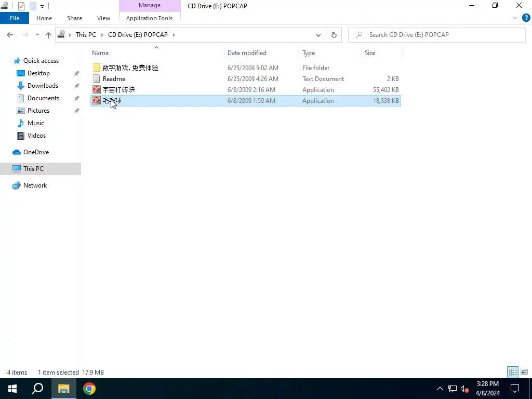Open the address bar history dropdown

tap(318, 35)
